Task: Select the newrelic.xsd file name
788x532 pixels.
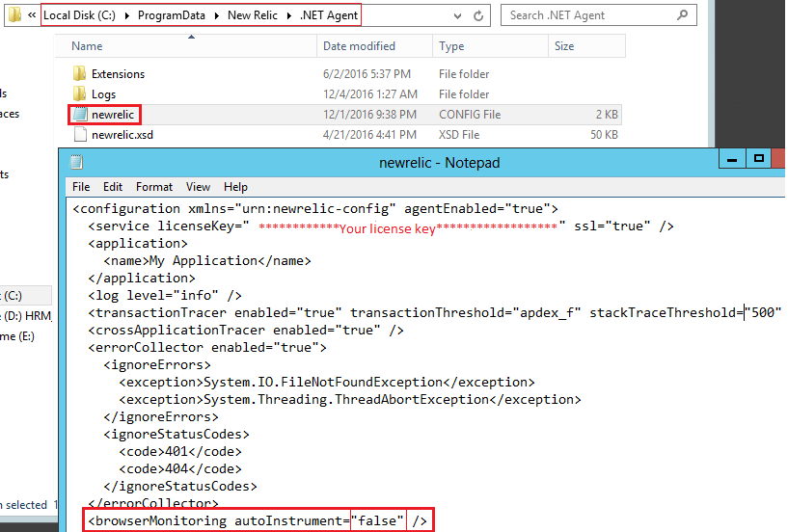Action: tap(122, 135)
